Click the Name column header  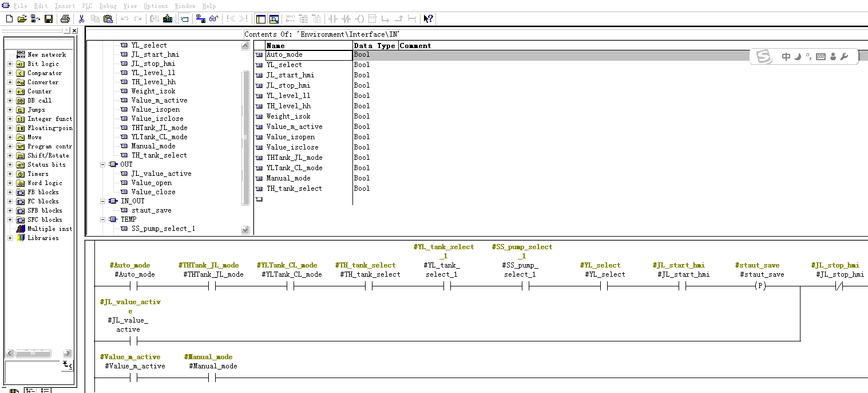coord(309,45)
